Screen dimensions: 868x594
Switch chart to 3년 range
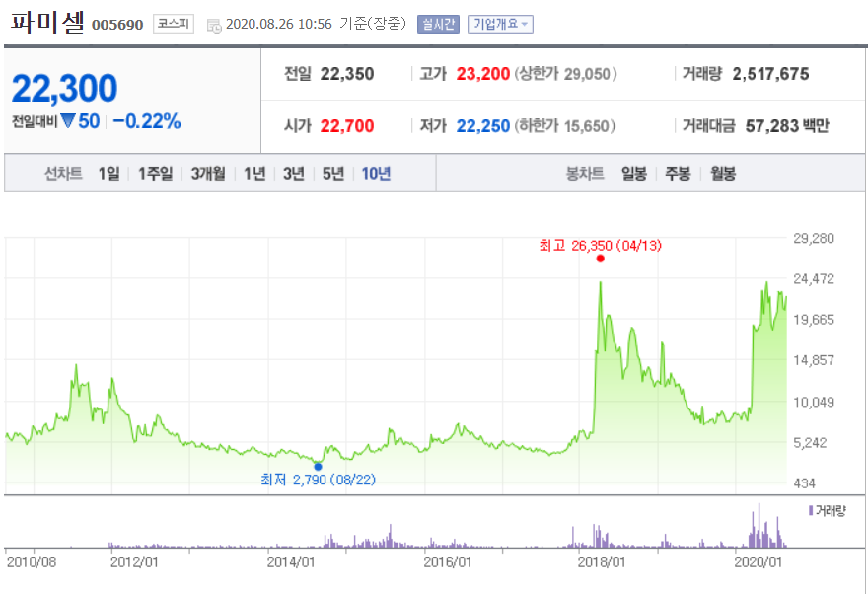294,174
